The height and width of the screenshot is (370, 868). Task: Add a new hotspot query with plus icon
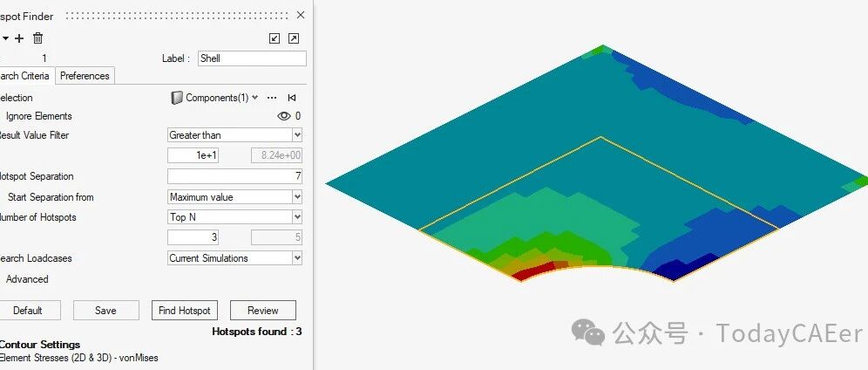coord(19,38)
